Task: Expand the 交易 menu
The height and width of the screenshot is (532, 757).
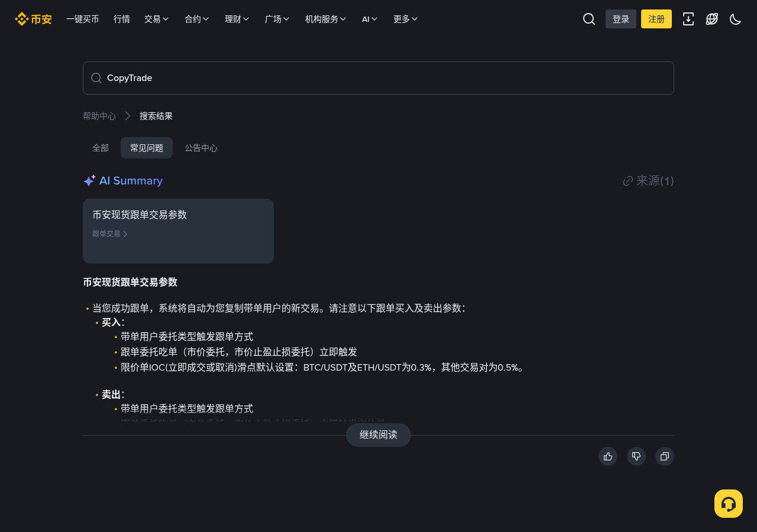Action: pos(156,19)
